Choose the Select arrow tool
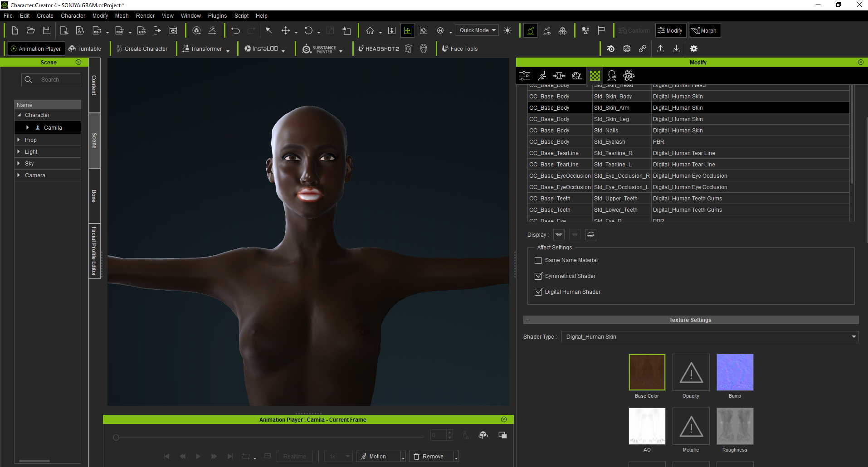 tap(268, 30)
